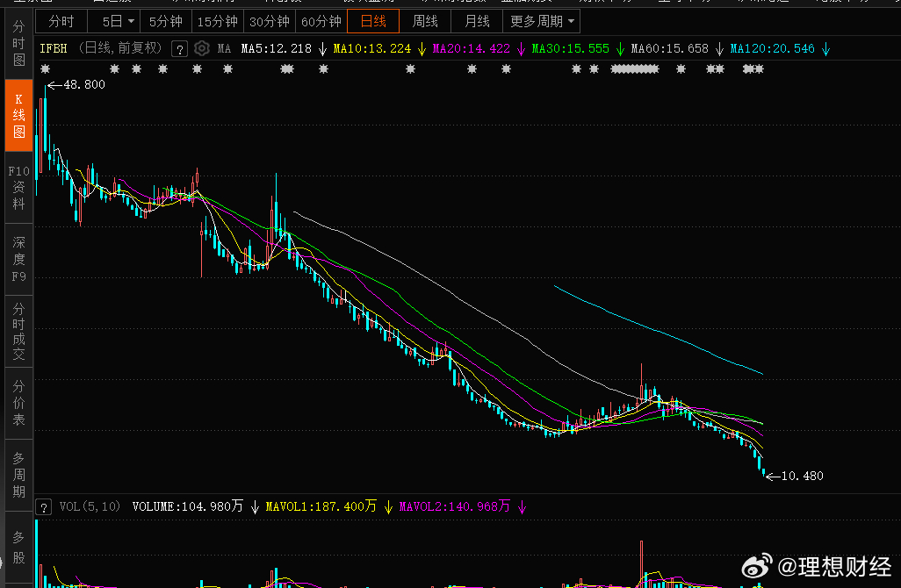Open the help question-mark icon beside 前复权
901x588 pixels.
click(179, 49)
